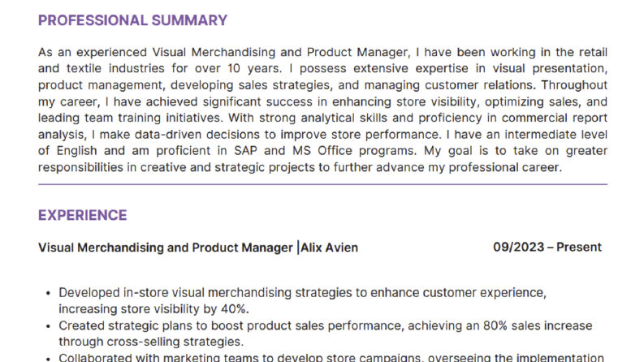Click the summary line starting 'leading team training'
Image resolution: width=644 pixels, height=362 pixels.
(x=323, y=119)
